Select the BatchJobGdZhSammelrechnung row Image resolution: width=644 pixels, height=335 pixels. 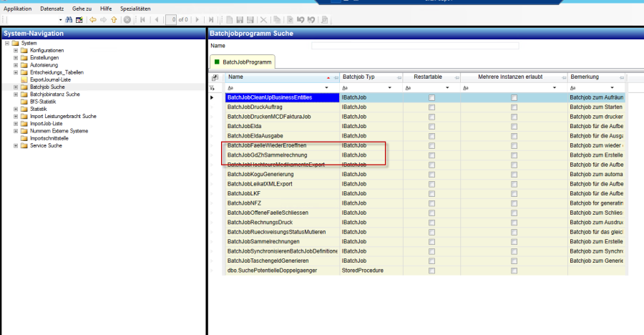tap(268, 155)
